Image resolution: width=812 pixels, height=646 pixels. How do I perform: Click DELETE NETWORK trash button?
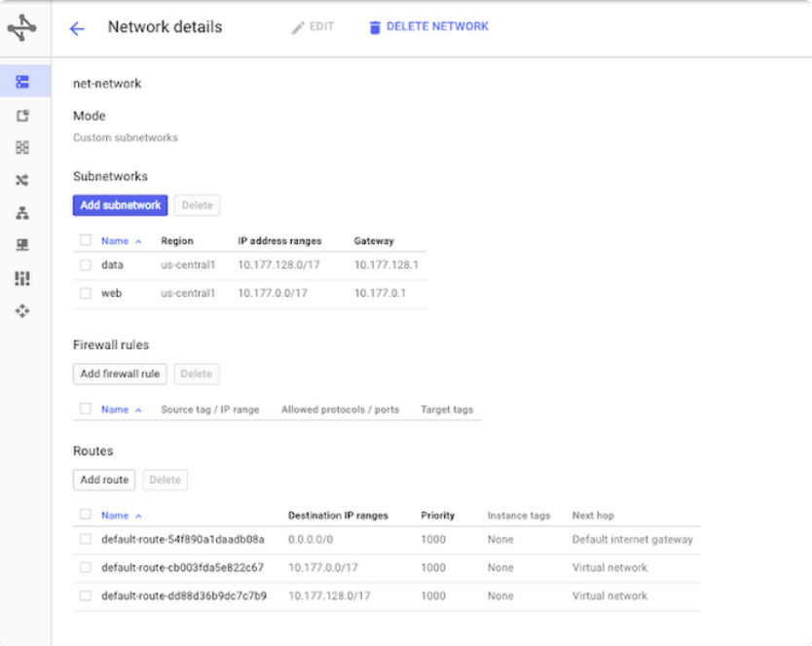(428, 27)
